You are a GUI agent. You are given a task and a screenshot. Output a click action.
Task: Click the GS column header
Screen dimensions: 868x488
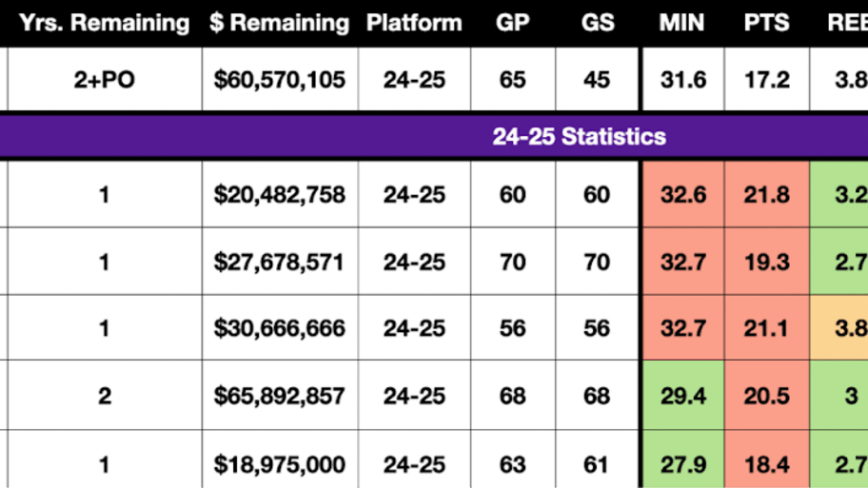pos(598,23)
